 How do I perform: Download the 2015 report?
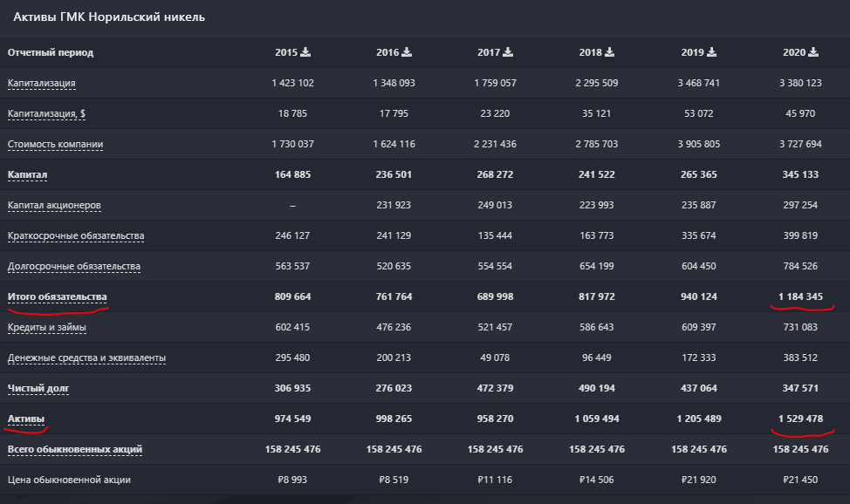point(305,52)
